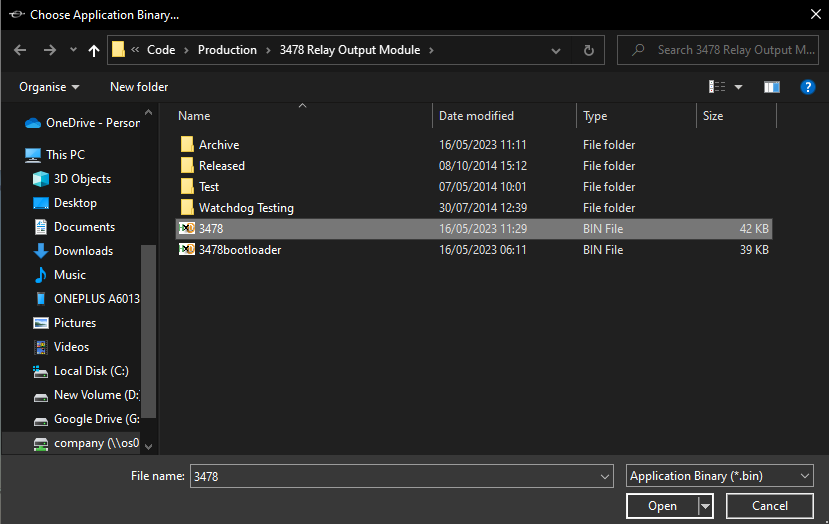Go back to the previous folder
Screen dimensions: 829x524
click(20, 50)
